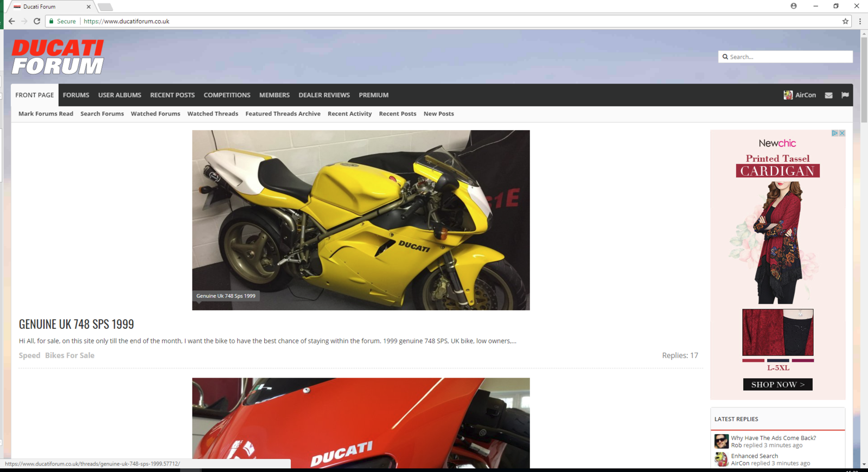Click the Ducati Forum logo
This screenshot has height=472, width=868.
(x=58, y=56)
